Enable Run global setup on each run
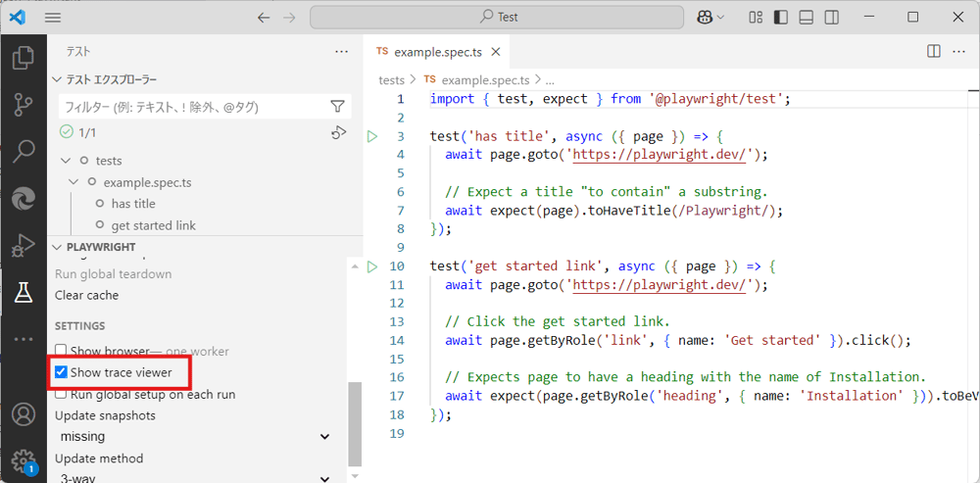Screen dimensions: 980x483 coord(61,394)
